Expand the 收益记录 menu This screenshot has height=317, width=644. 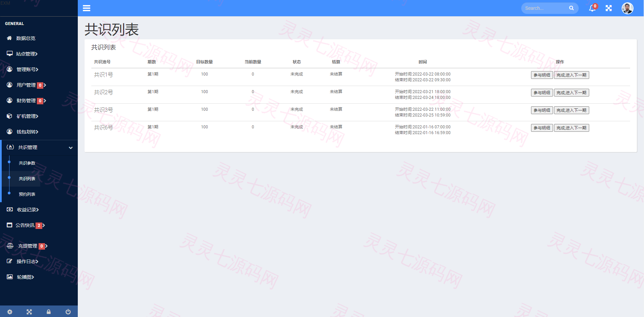tap(39, 209)
